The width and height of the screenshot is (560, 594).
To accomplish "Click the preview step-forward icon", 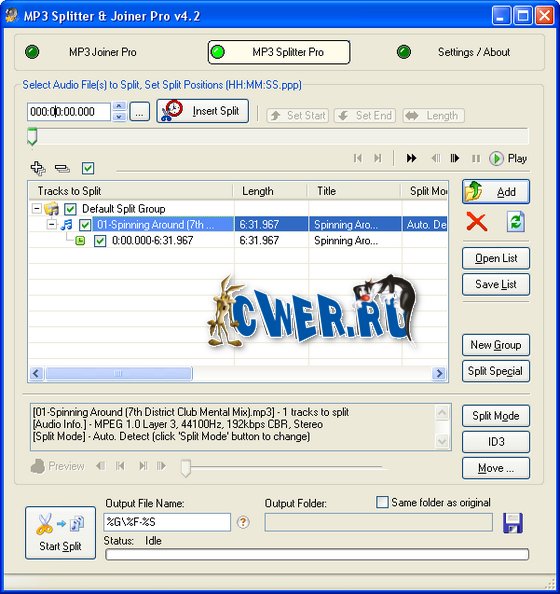I will (161, 466).
